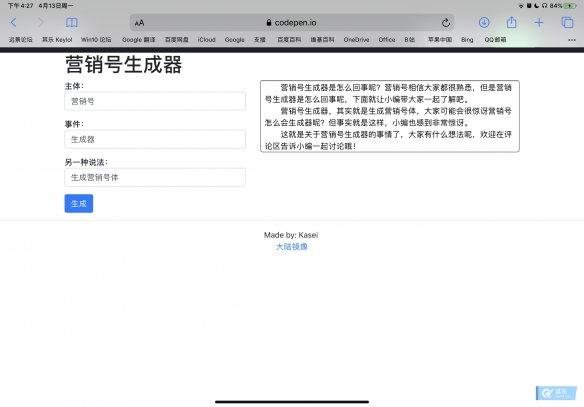The height and width of the screenshot is (407, 584).
Task: Open the iCloud bookmark
Action: click(206, 40)
